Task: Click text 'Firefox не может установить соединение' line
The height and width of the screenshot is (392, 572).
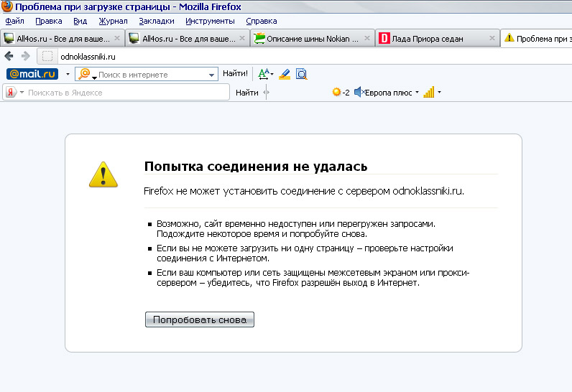Action: (x=304, y=191)
